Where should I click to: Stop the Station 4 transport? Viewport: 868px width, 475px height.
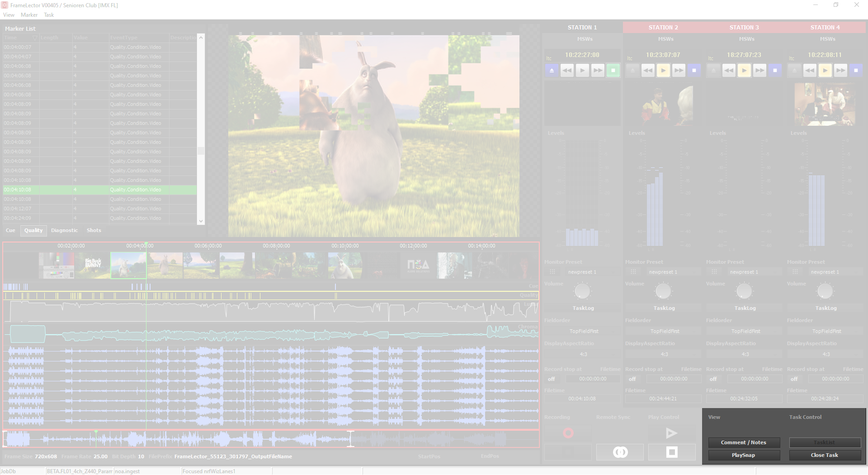[x=856, y=71]
